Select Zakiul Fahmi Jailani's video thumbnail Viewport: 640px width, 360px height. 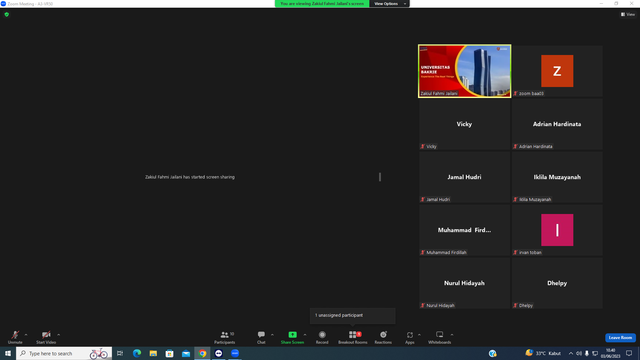pyautogui.click(x=464, y=71)
